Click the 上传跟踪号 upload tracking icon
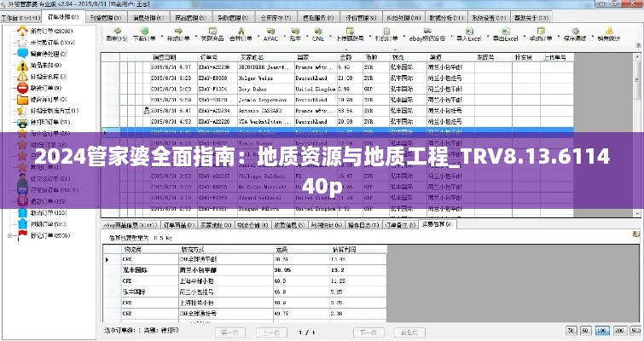This screenshot has height=341, width=644. (x=350, y=31)
